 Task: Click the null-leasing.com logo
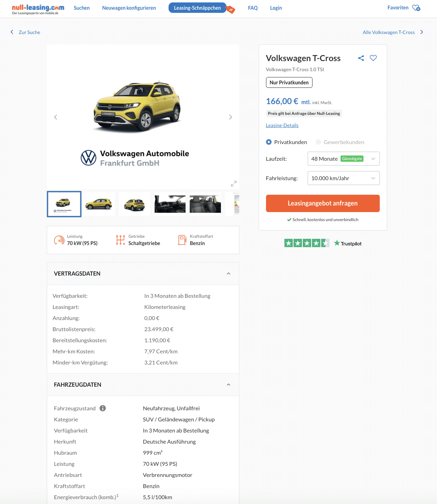click(38, 9)
